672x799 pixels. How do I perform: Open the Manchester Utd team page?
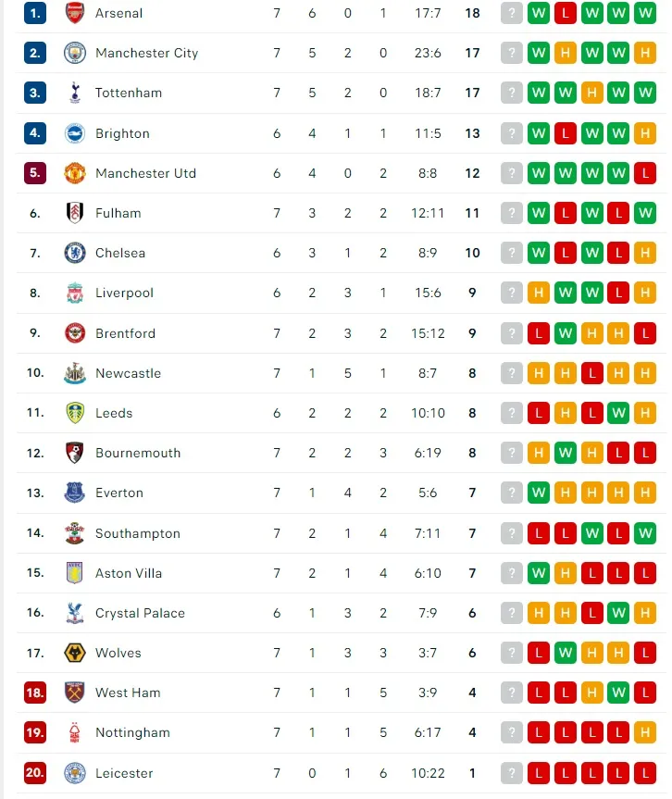(145, 173)
